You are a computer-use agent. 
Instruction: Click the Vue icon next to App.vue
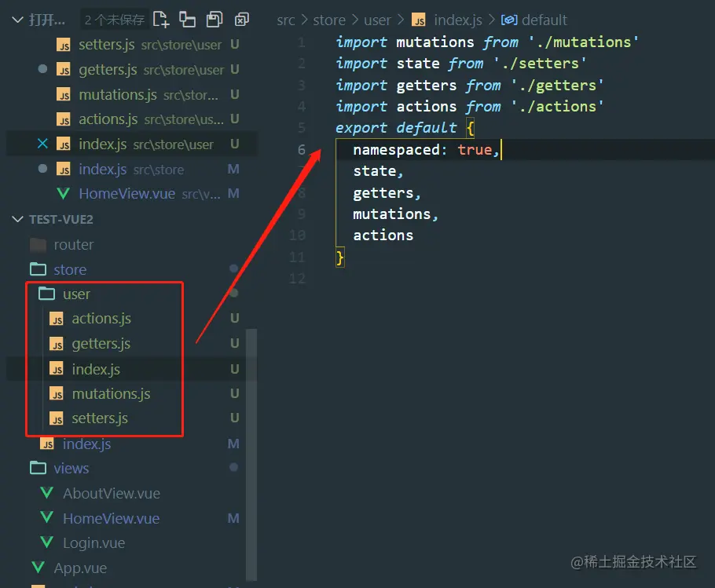[38, 568]
